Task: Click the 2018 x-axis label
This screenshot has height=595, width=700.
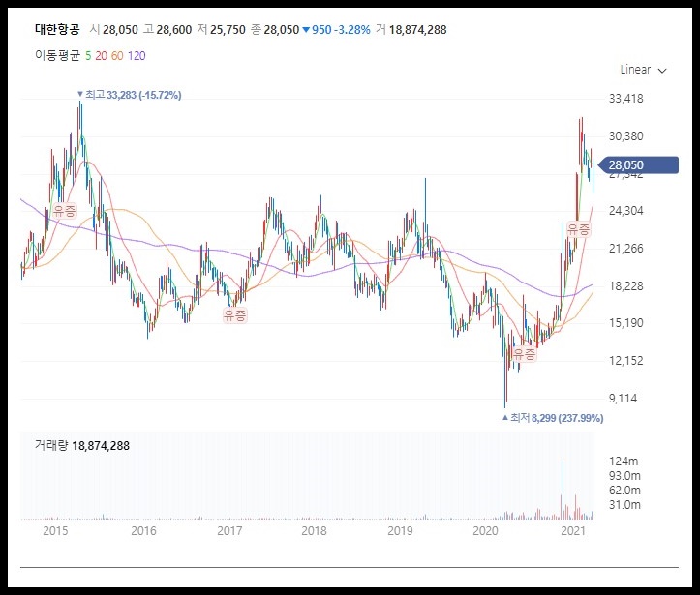Action: (315, 531)
